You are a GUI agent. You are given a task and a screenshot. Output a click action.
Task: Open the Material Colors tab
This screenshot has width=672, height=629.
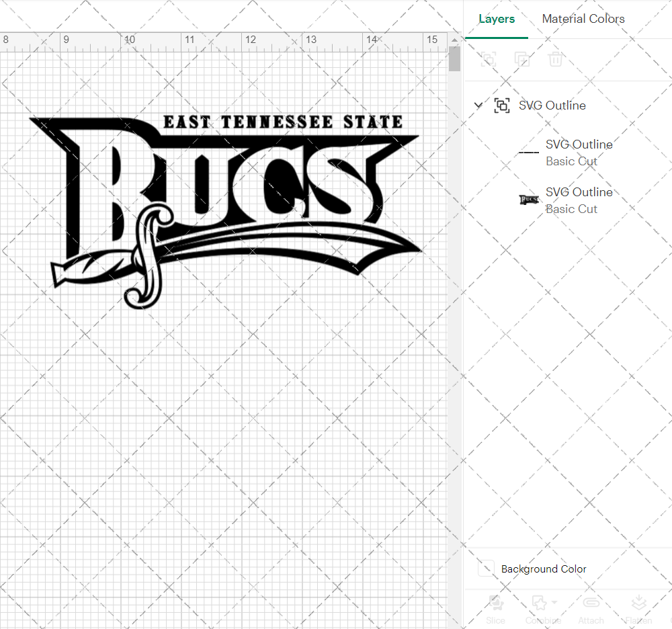pos(583,19)
